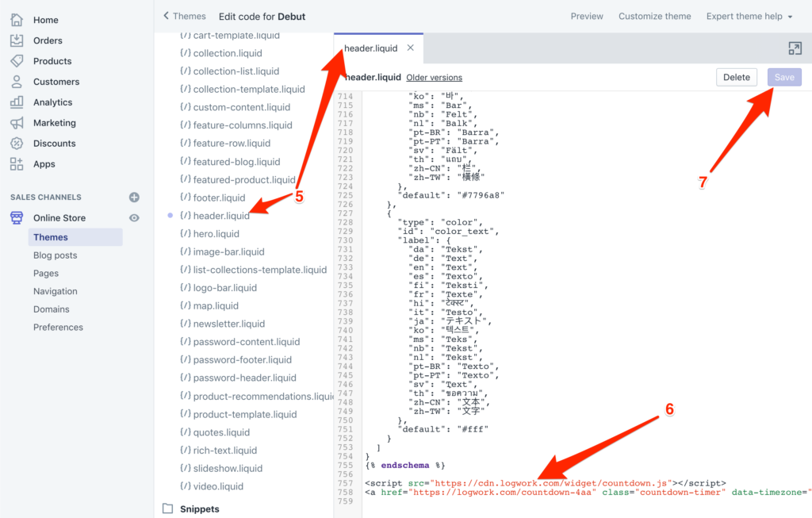Click the Home icon in sidebar
This screenshot has height=518, width=812.
pyautogui.click(x=17, y=20)
